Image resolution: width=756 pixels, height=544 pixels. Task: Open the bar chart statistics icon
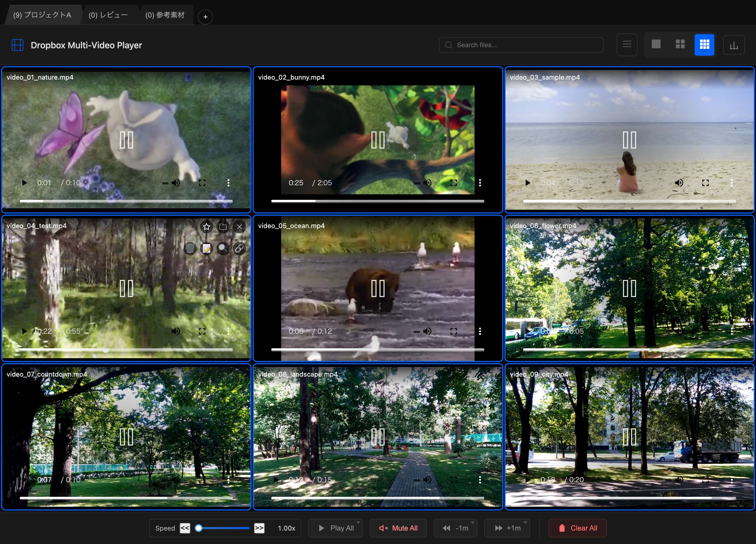(x=734, y=45)
